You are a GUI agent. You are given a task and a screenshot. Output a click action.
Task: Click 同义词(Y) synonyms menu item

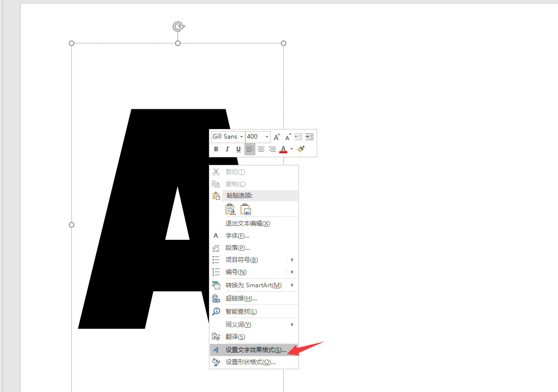pos(254,324)
